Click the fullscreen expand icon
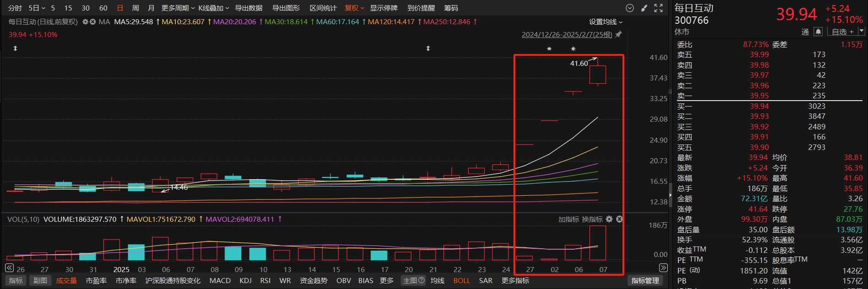Image resolution: width=868 pixels, height=289 pixels. pyautogui.click(x=658, y=8)
